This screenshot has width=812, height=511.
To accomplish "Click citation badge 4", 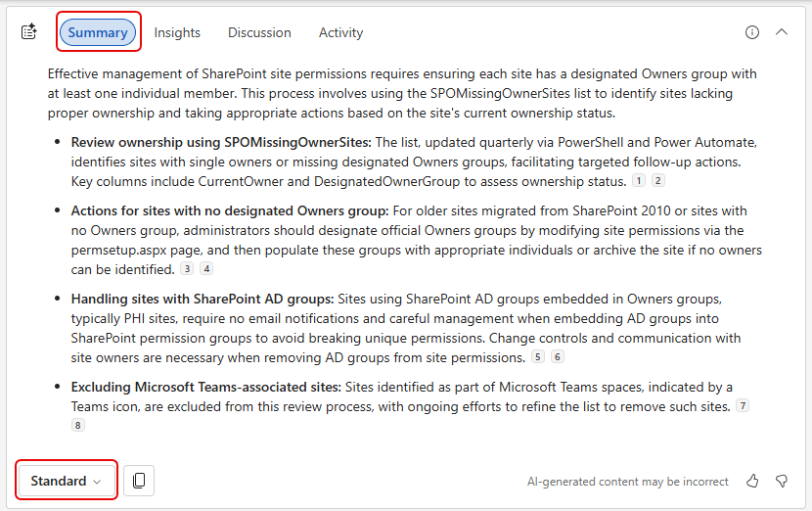I will tap(206, 268).
